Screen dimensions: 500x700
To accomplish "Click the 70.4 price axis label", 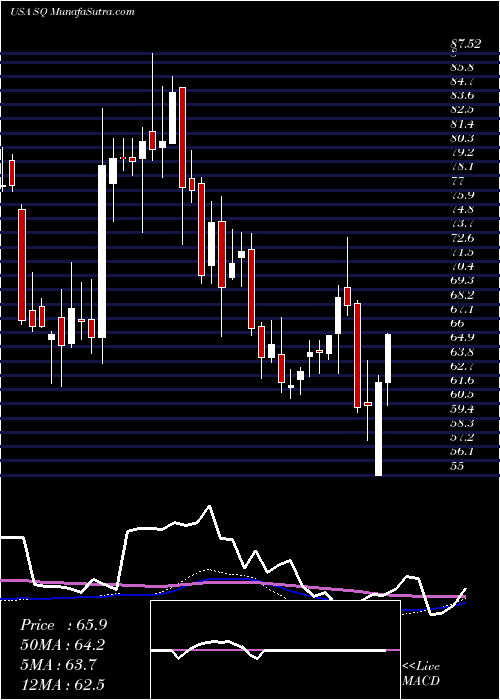I will (463, 267).
